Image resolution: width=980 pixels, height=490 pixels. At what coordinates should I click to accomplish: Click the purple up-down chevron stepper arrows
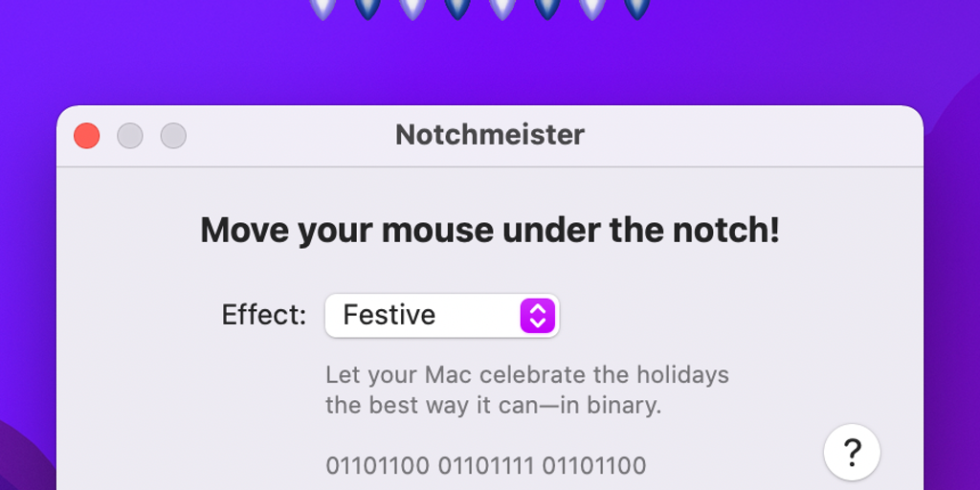538,315
